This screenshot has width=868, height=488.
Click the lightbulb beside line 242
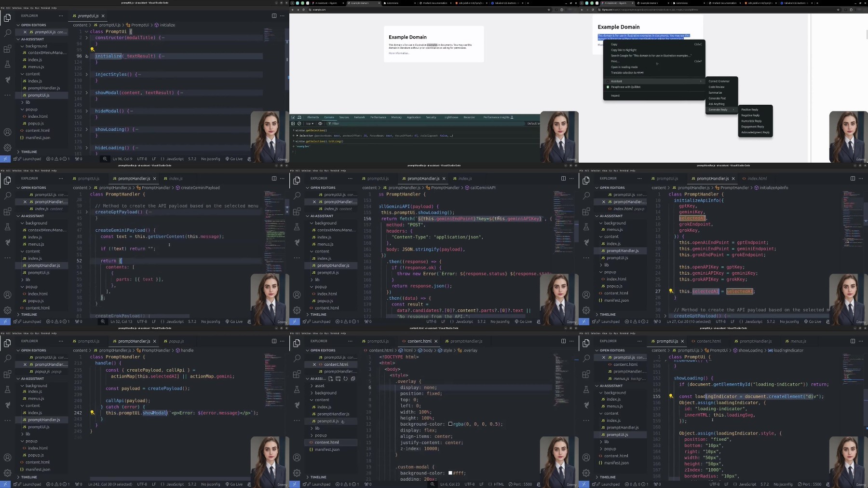pos(92,413)
